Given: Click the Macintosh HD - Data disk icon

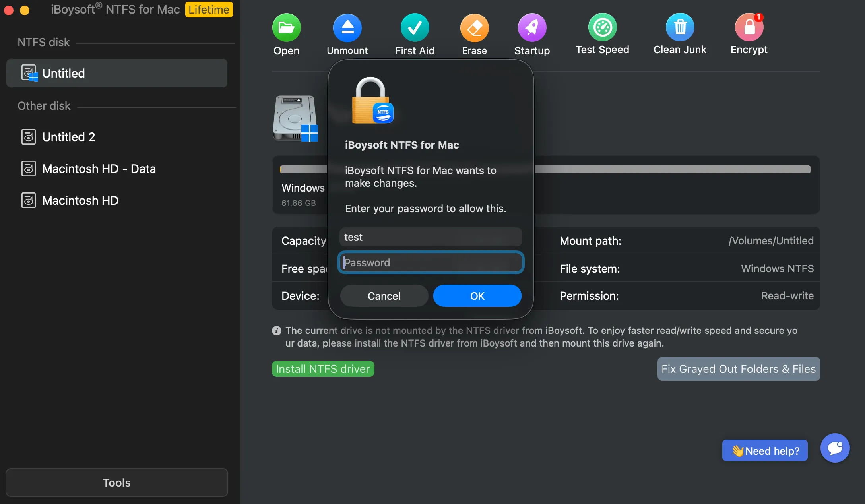Looking at the screenshot, I should point(29,169).
